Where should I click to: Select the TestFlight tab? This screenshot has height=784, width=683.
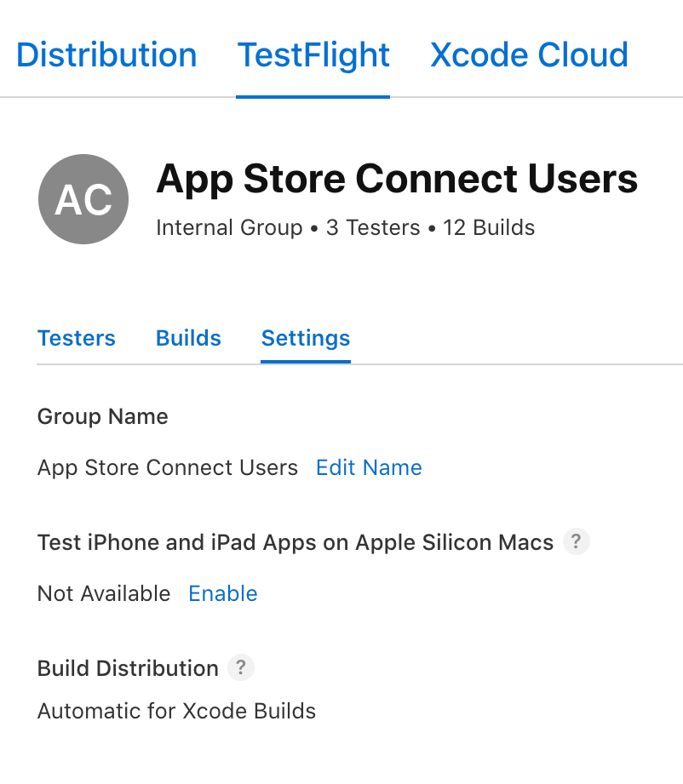(x=313, y=55)
